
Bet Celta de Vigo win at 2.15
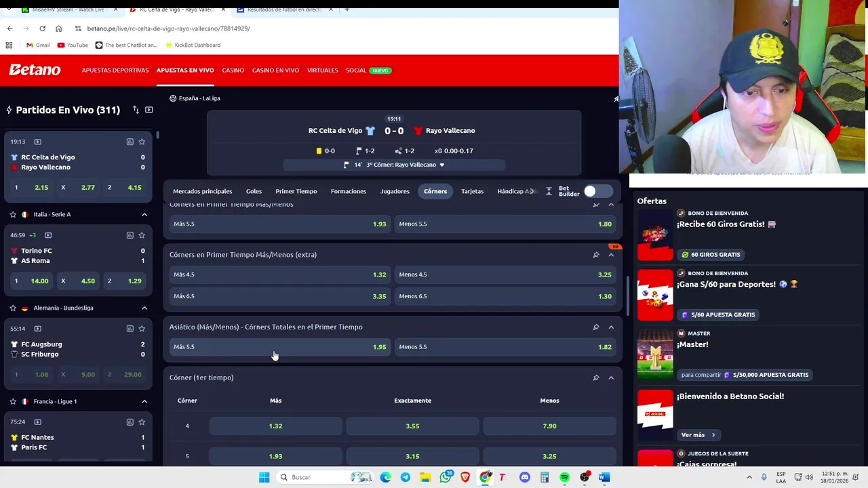click(x=31, y=188)
